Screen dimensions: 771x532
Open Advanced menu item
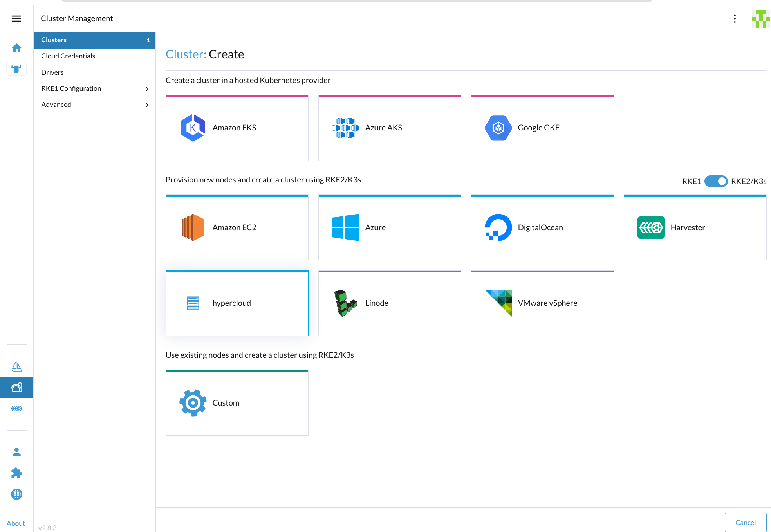56,105
